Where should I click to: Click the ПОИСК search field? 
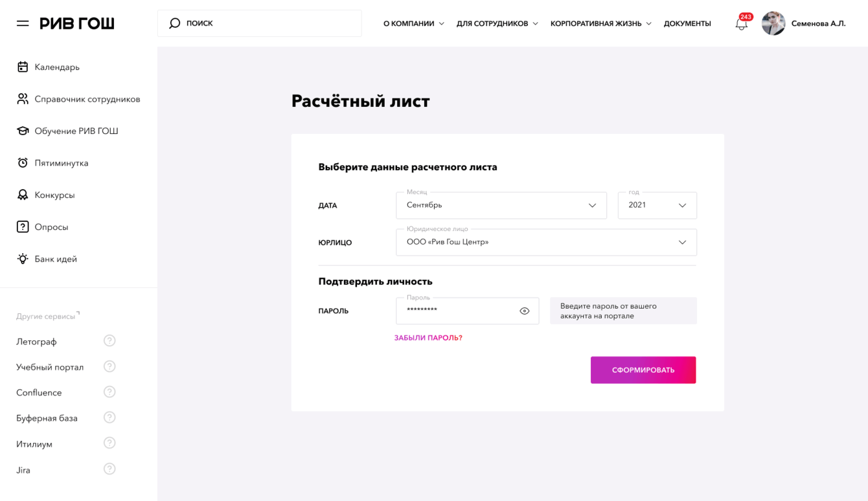[259, 23]
